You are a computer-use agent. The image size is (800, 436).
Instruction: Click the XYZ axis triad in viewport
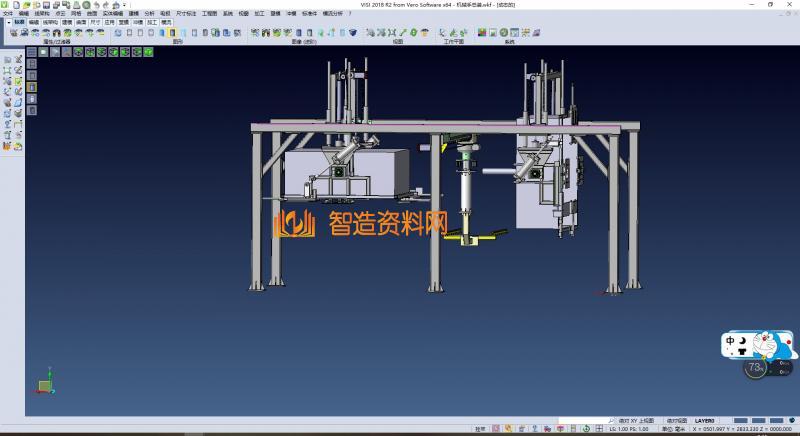point(45,384)
